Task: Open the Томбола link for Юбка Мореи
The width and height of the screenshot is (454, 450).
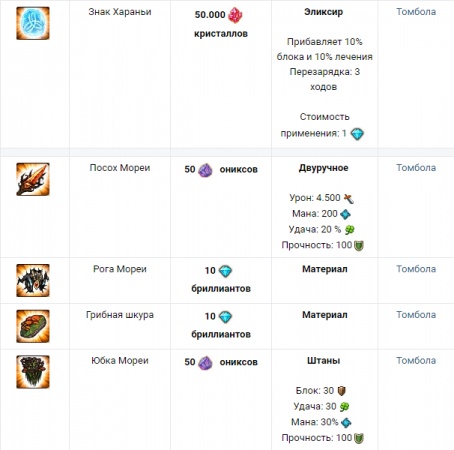Action: [x=416, y=360]
